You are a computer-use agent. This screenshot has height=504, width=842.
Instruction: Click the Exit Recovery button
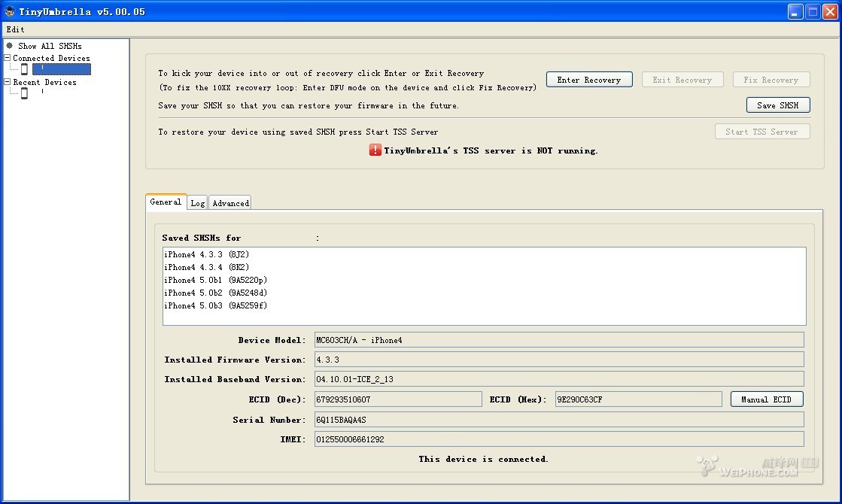pyautogui.click(x=682, y=80)
